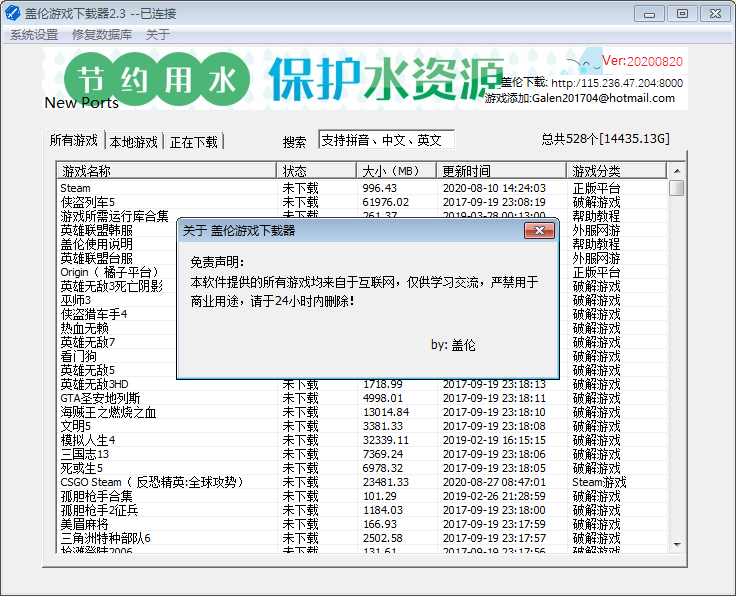The image size is (736, 596).
Task: Click the by: 盖伦 signature in dialog
Action: tap(453, 345)
